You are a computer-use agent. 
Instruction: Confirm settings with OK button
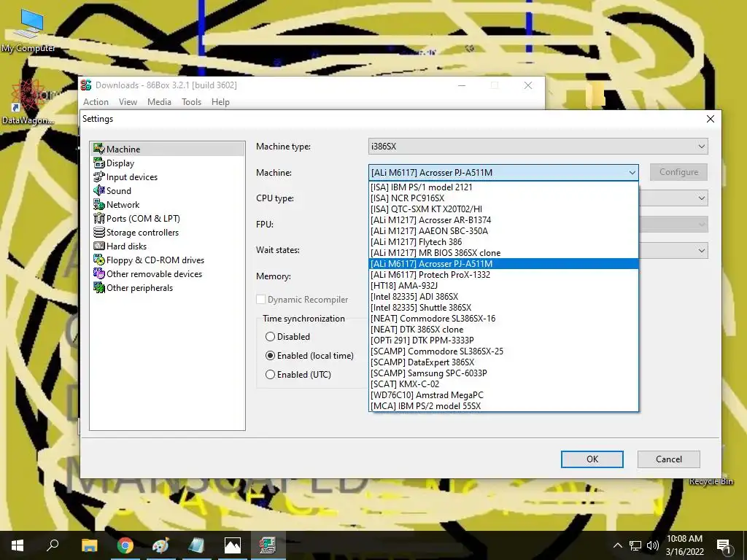[592, 459]
